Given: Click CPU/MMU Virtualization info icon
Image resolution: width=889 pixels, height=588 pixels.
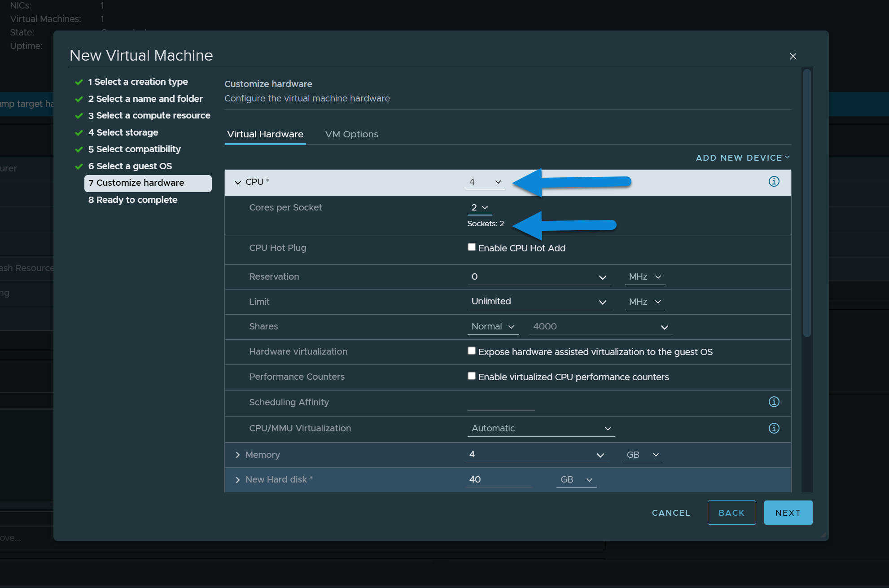Looking at the screenshot, I should pos(774,428).
